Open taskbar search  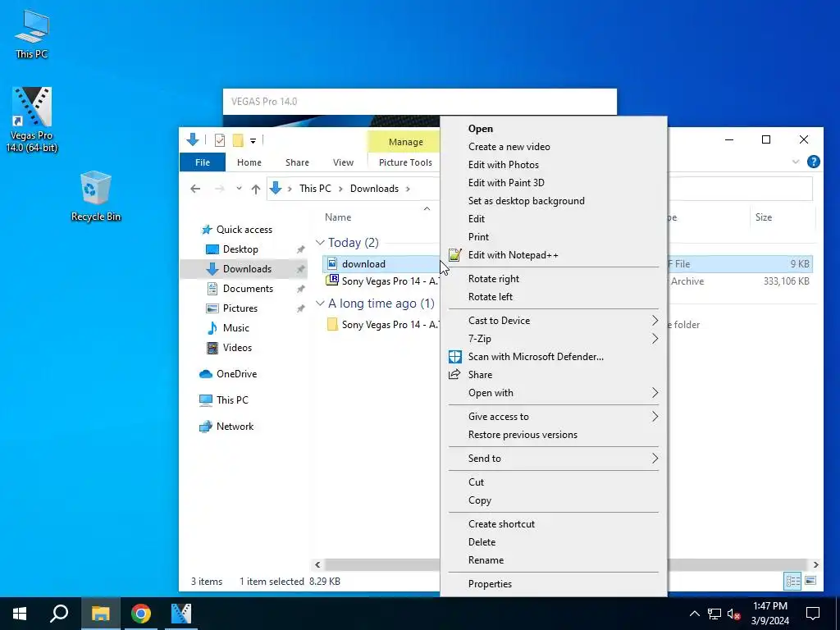pyautogui.click(x=59, y=614)
